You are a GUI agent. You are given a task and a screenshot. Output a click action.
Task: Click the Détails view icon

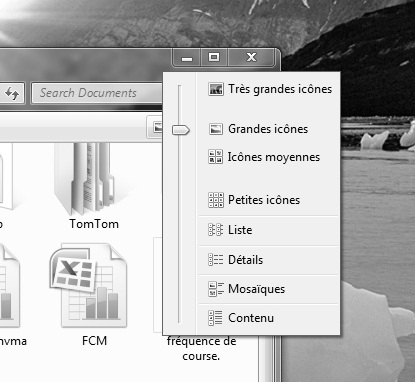(216, 260)
